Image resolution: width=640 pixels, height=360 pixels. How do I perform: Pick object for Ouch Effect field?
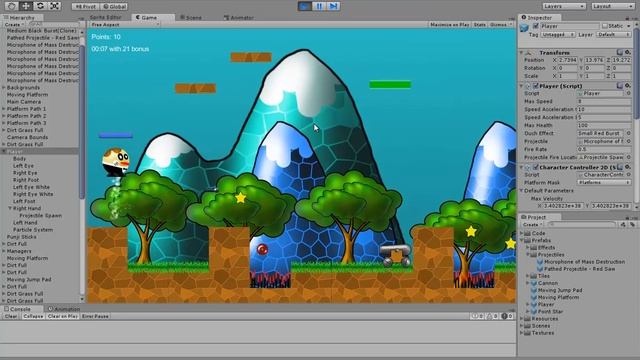[629, 133]
